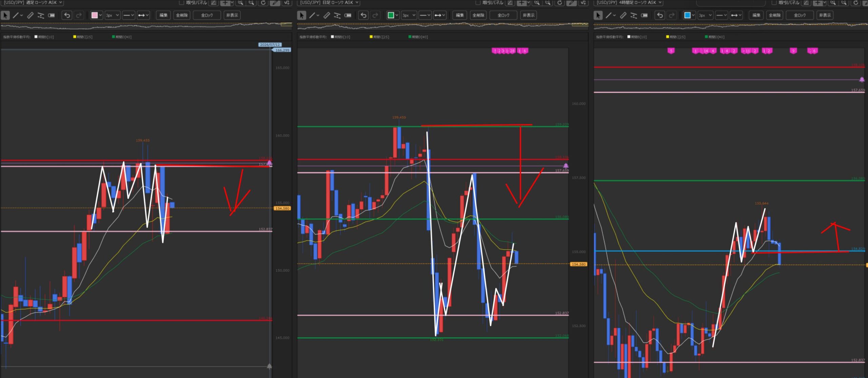Click the green color swatch in daily toolbar
868x378 pixels.
tap(391, 15)
